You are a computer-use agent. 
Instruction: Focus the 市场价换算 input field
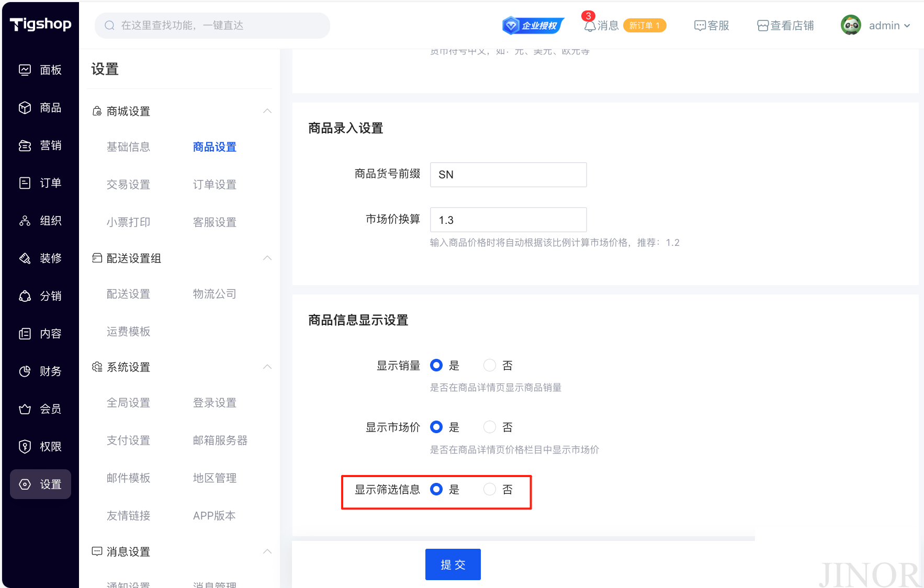point(508,220)
